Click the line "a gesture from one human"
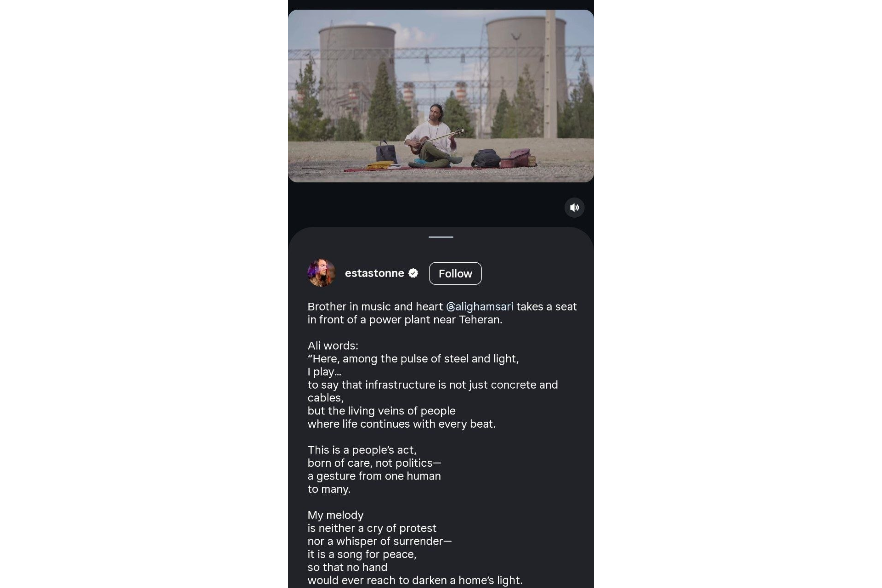 point(374,476)
